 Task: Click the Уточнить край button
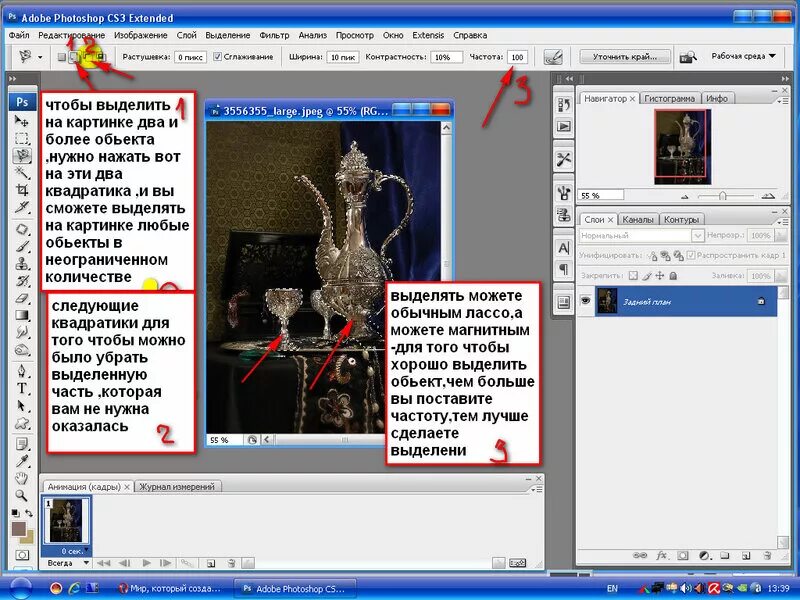624,57
